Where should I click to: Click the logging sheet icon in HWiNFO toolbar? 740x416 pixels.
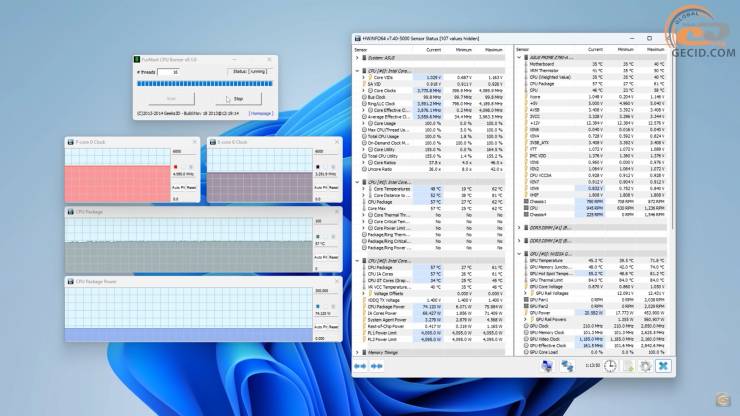pyautogui.click(x=628, y=366)
